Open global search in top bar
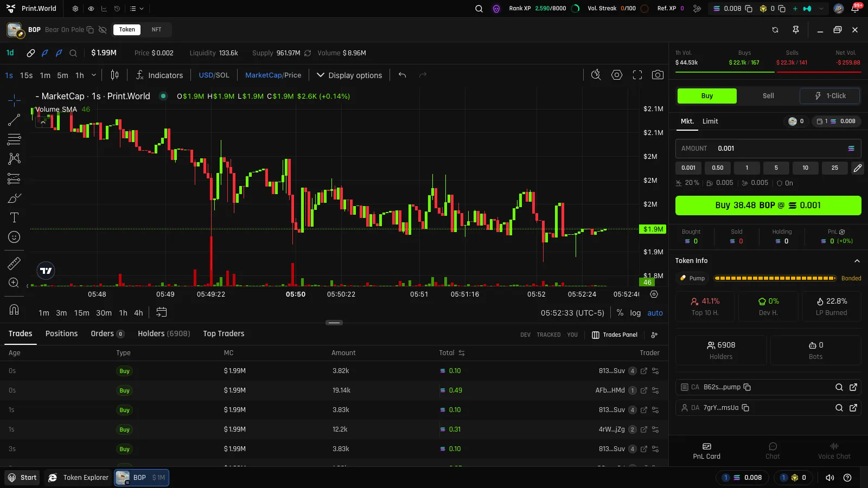868x488 pixels. coord(479,9)
